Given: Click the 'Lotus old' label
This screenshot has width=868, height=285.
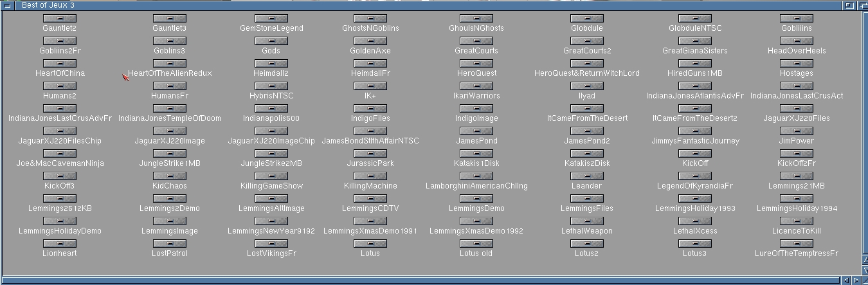Looking at the screenshot, I should coord(476,253).
